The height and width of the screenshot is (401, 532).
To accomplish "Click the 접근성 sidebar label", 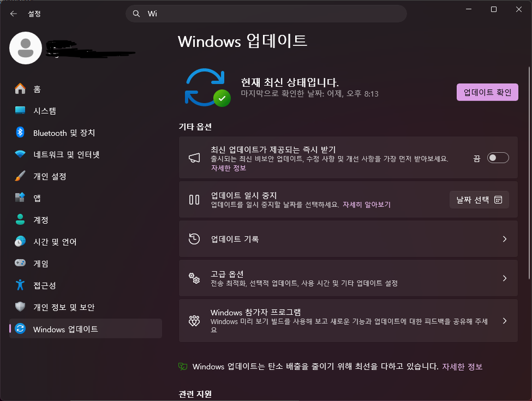I will point(44,285).
